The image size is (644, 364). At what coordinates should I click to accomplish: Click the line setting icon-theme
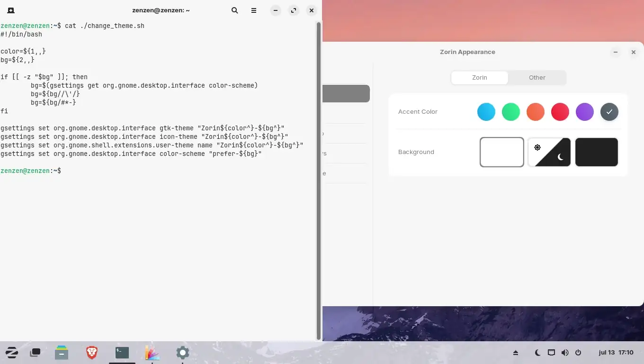[144, 136]
